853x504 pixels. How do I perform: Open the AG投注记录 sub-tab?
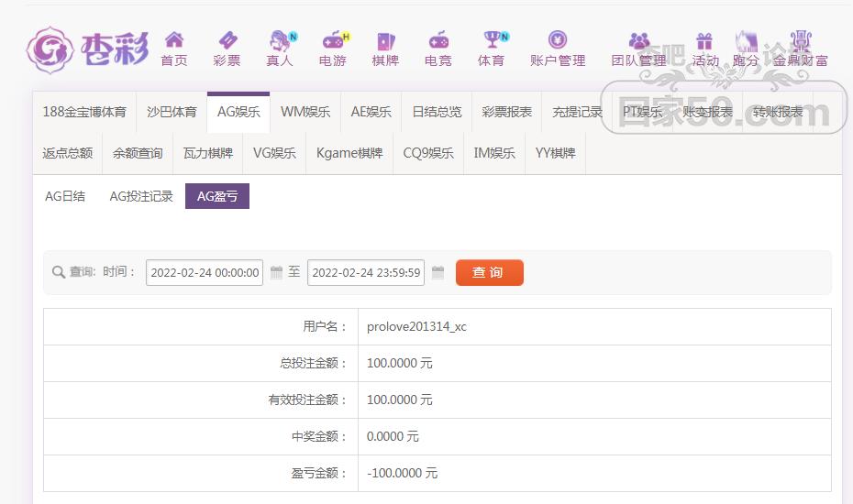point(141,196)
